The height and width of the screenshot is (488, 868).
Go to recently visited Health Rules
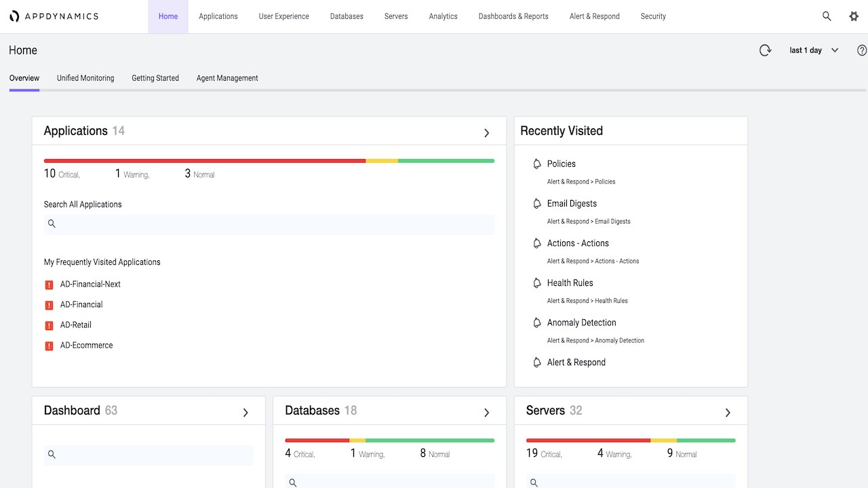pos(570,283)
